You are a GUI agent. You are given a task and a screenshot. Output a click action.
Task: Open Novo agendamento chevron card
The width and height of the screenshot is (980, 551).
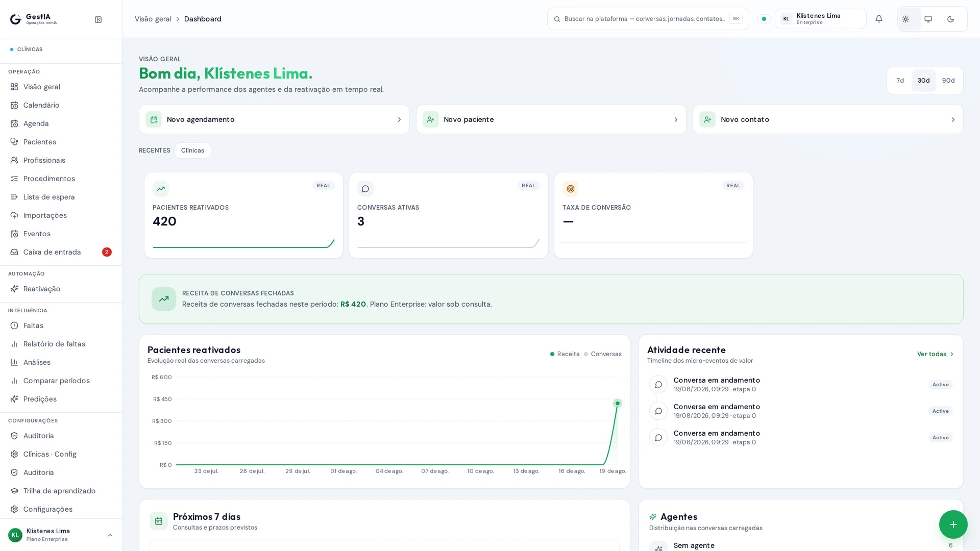274,119
